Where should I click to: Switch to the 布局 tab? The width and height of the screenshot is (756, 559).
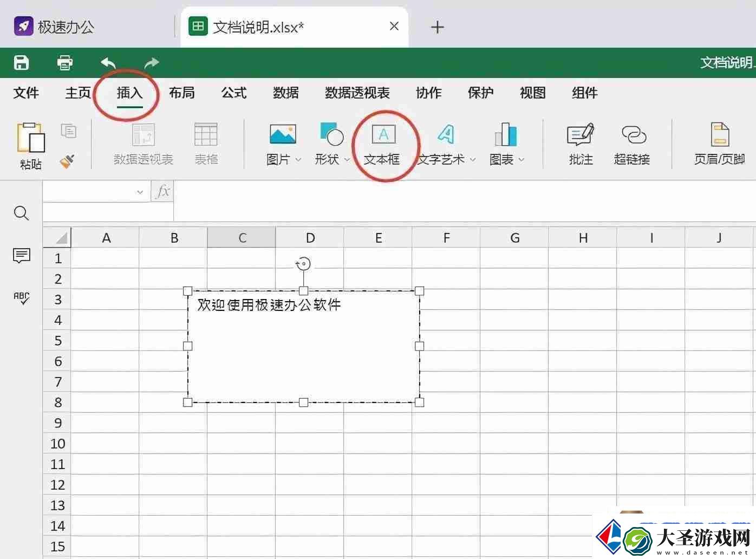coord(182,93)
